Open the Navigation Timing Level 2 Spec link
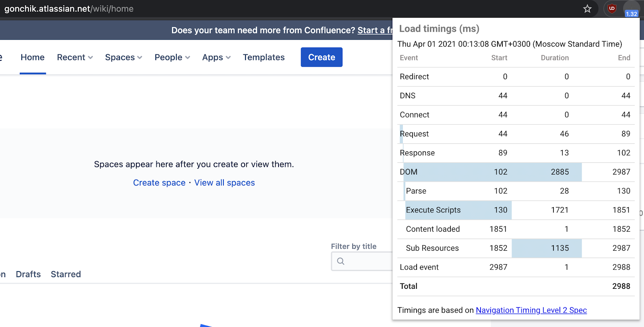The image size is (644, 327). point(531,310)
